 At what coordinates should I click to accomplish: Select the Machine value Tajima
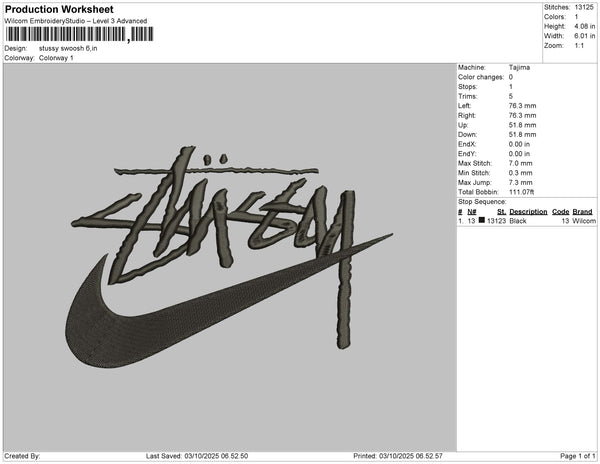pyautogui.click(x=519, y=67)
